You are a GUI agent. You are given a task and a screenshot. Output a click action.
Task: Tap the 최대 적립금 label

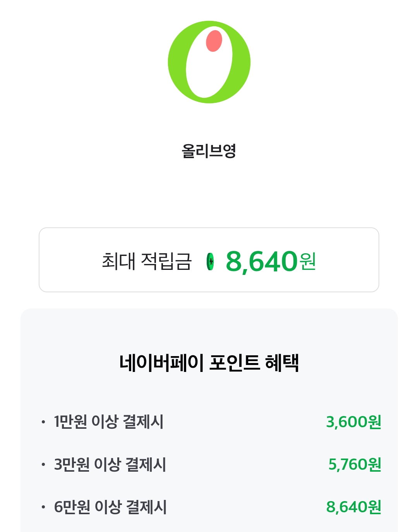(147, 261)
